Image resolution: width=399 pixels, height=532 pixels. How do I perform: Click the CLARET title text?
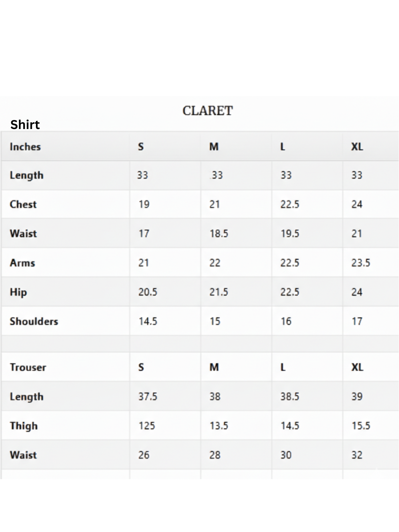tap(207, 111)
